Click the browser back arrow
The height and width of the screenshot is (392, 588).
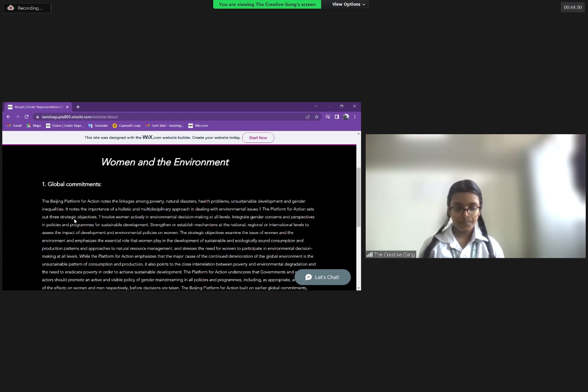(8, 117)
